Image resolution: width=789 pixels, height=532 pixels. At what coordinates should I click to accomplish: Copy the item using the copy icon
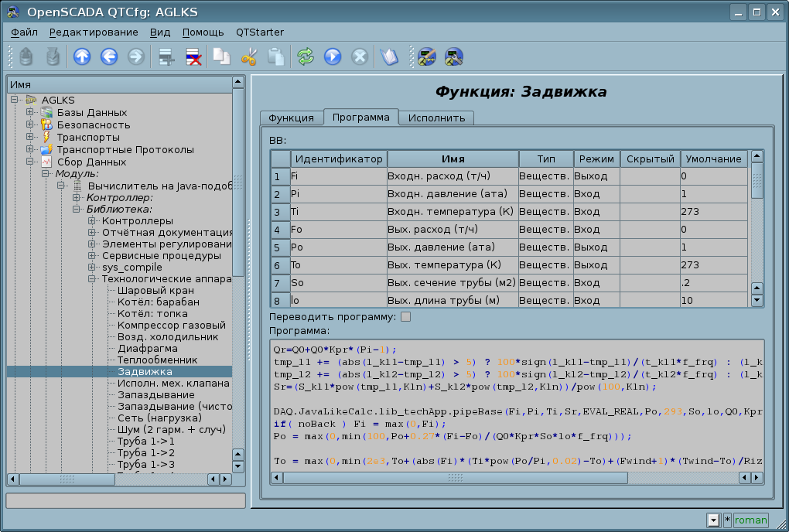point(221,56)
